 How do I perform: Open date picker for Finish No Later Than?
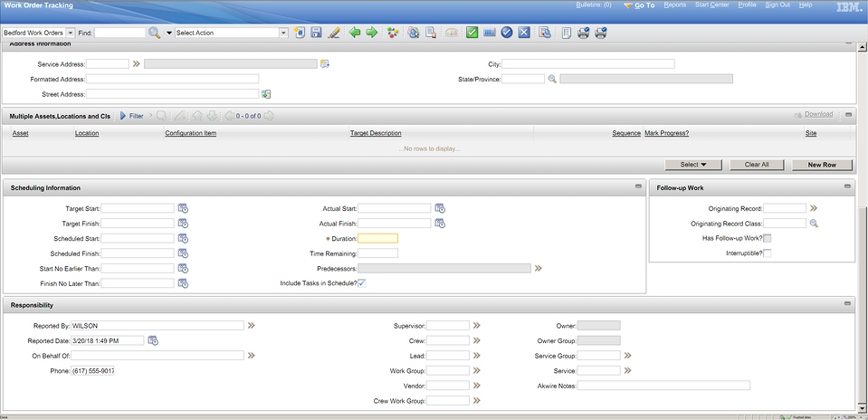point(183,283)
